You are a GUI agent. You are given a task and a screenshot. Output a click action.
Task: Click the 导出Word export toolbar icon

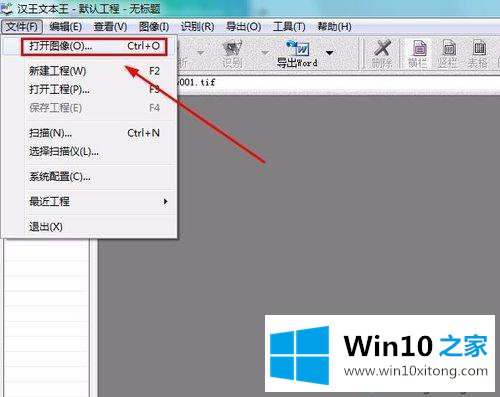pyautogui.click(x=297, y=54)
